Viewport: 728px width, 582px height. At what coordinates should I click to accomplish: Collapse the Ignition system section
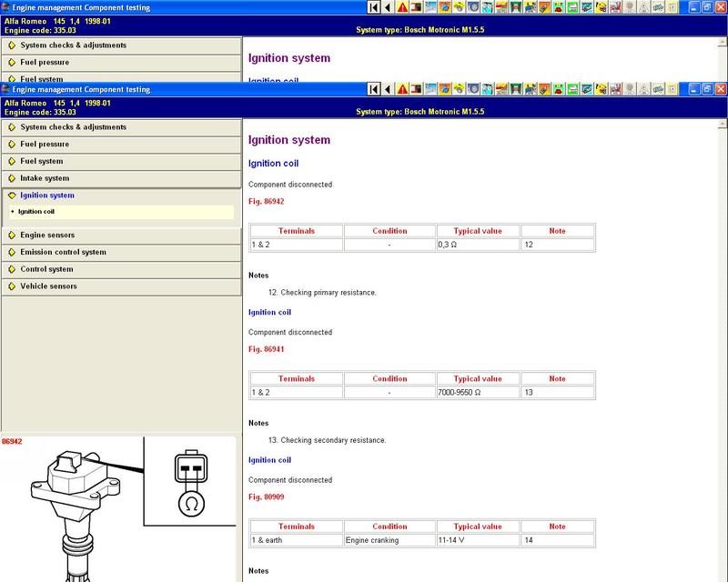tap(122, 196)
